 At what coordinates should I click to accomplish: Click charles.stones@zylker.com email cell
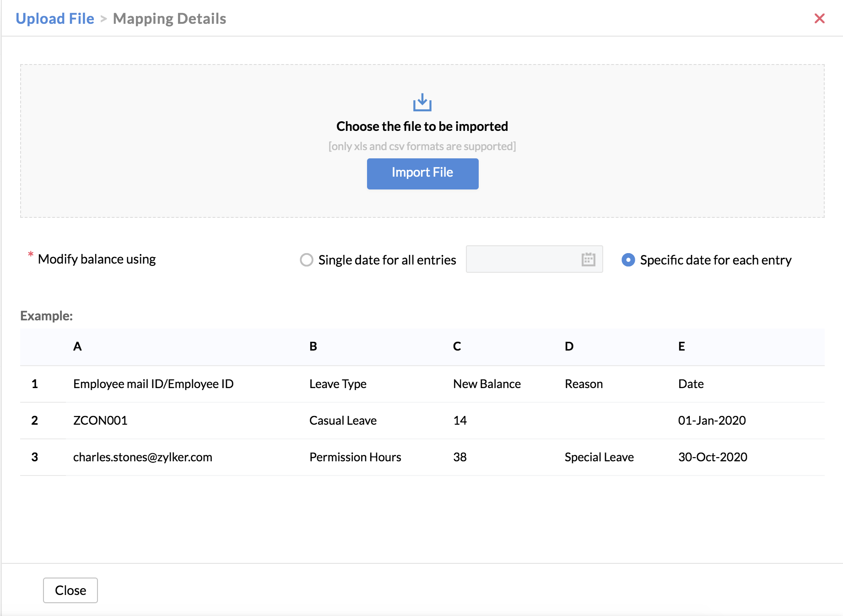142,457
